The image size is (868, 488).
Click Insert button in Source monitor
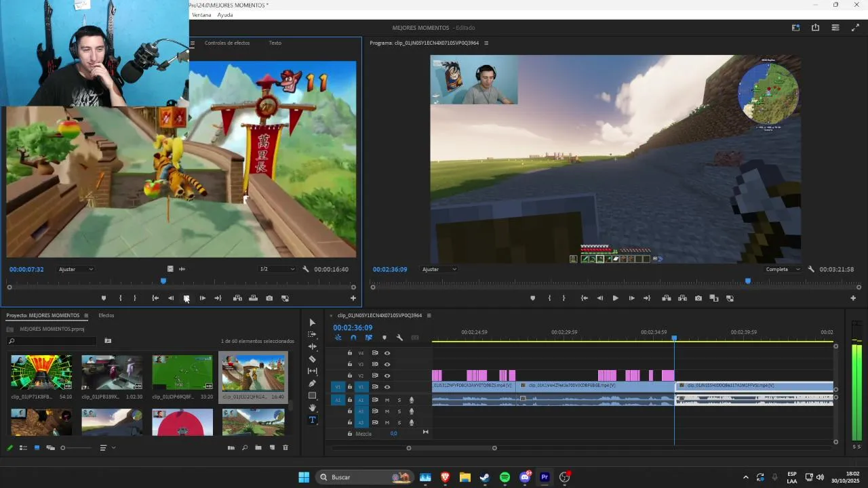(237, 298)
